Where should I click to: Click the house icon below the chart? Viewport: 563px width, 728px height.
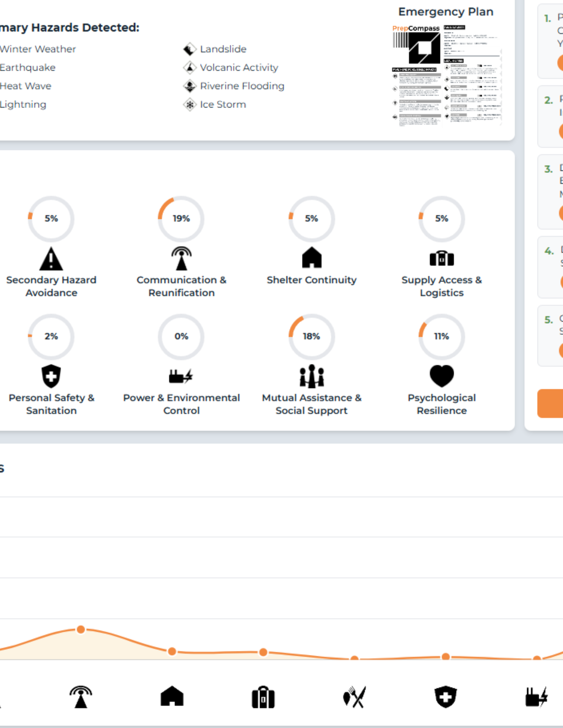172,696
